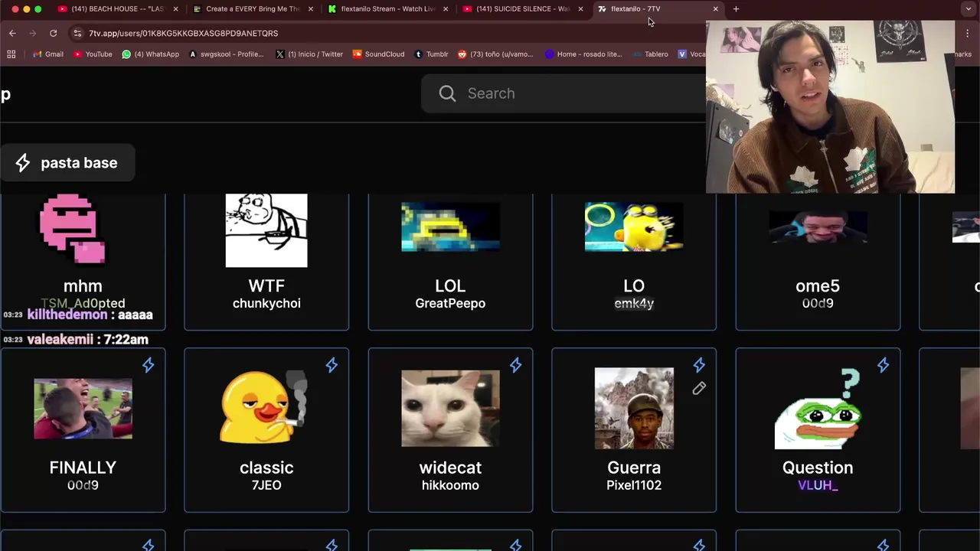This screenshot has width=980, height=551.
Task: Select the FINALLY celebration emote thumbnail
Action: [83, 409]
